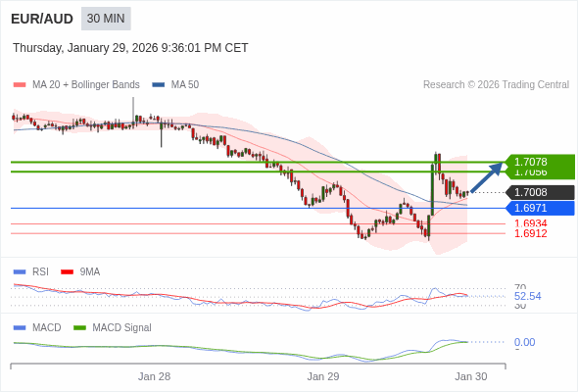The width and height of the screenshot is (578, 392).
Task: Click the EUR/AUD pair title
Action: (x=42, y=19)
